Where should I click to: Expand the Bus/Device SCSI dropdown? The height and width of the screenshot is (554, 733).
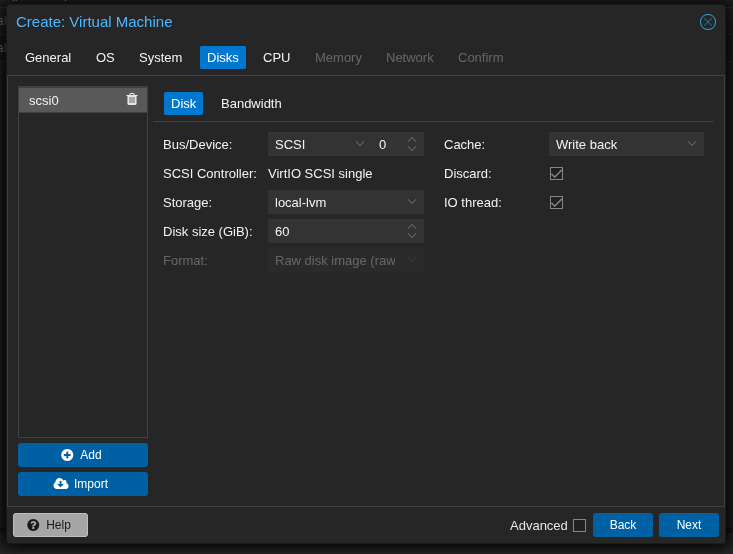pos(360,144)
